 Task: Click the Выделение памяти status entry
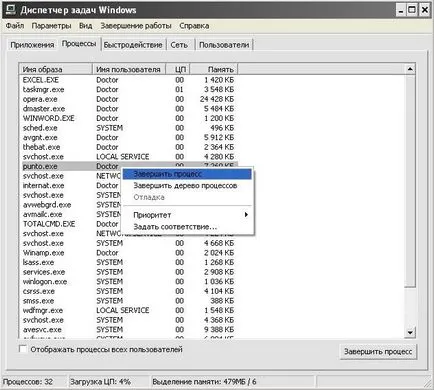[204, 382]
